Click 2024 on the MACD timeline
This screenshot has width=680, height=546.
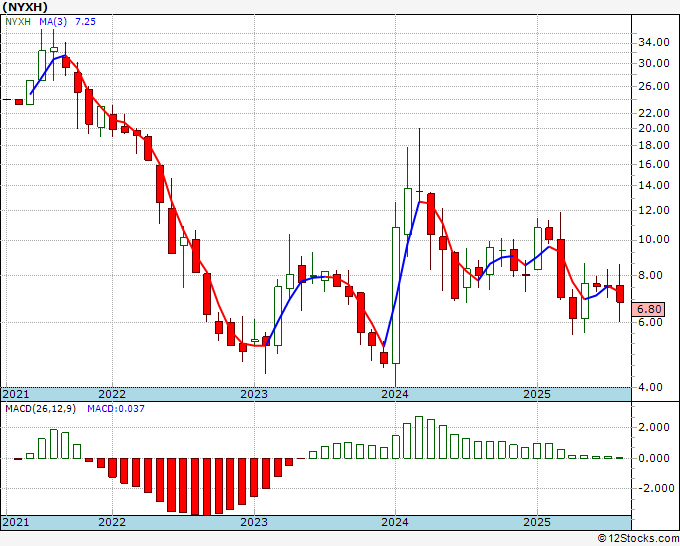point(395,522)
